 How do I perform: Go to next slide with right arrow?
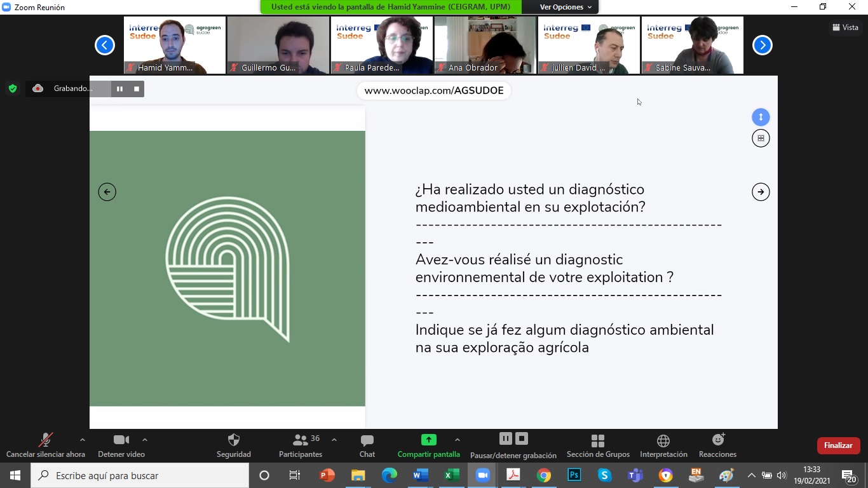[761, 192]
